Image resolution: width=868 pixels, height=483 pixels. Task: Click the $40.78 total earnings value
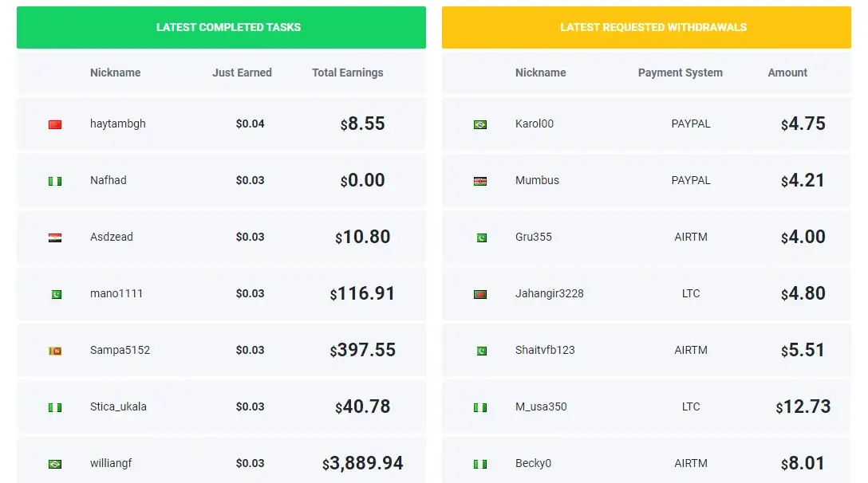point(362,406)
